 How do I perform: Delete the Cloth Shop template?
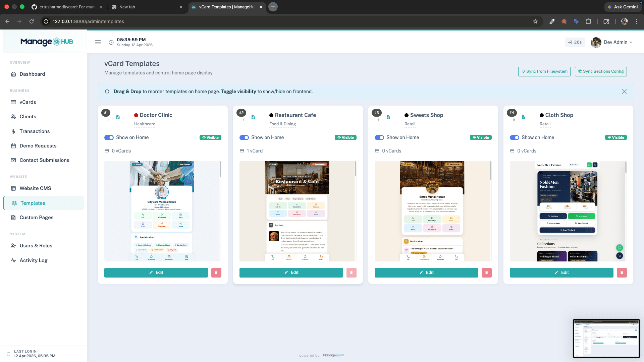point(622,273)
